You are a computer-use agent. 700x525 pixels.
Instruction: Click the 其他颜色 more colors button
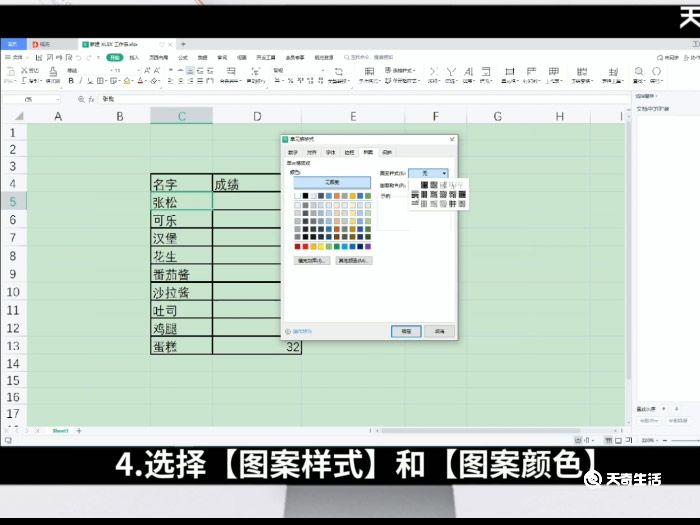(354, 261)
